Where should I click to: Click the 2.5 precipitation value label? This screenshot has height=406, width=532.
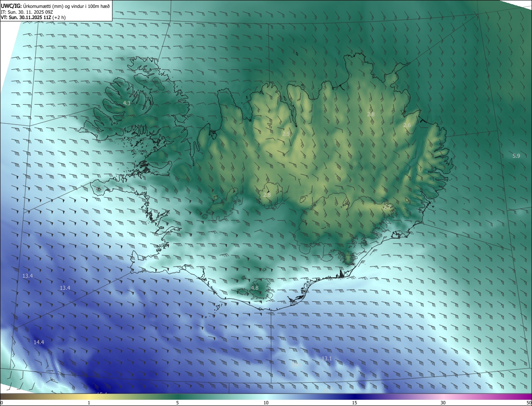(x=286, y=134)
